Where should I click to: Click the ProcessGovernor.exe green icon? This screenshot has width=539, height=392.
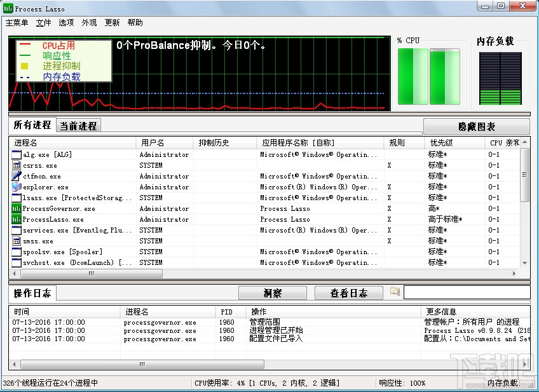point(16,208)
